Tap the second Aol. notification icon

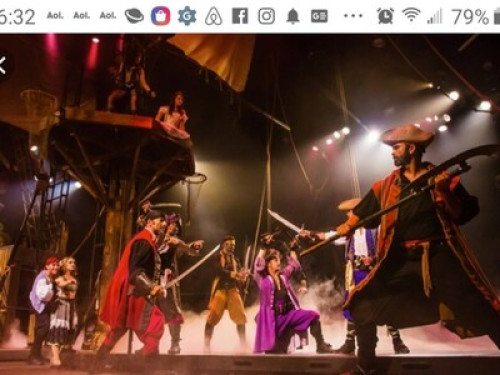point(82,16)
